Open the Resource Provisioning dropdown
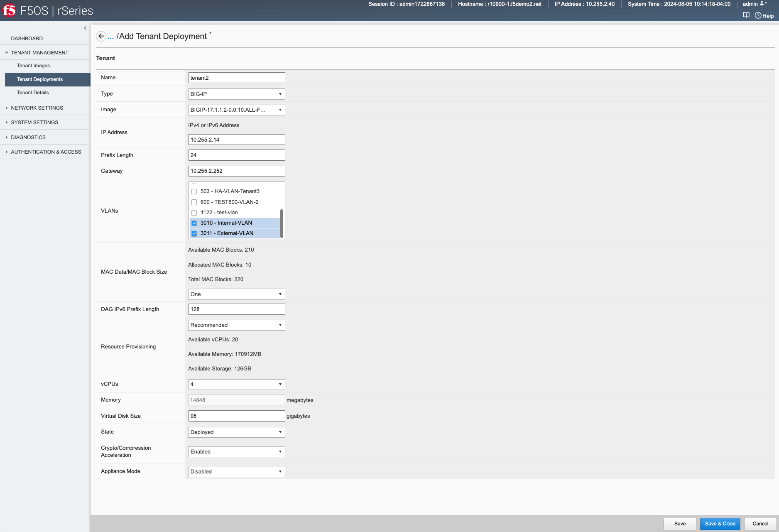 (x=236, y=325)
